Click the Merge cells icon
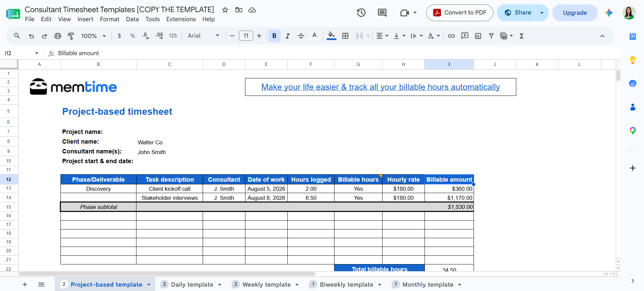The width and height of the screenshot is (644, 291). click(359, 36)
